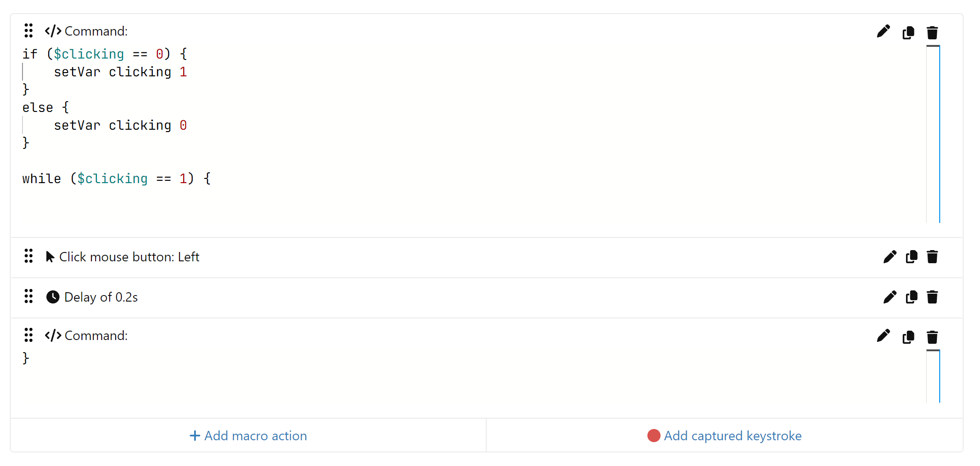Add a captured keystroke
The width and height of the screenshot is (980, 466).
click(724, 436)
